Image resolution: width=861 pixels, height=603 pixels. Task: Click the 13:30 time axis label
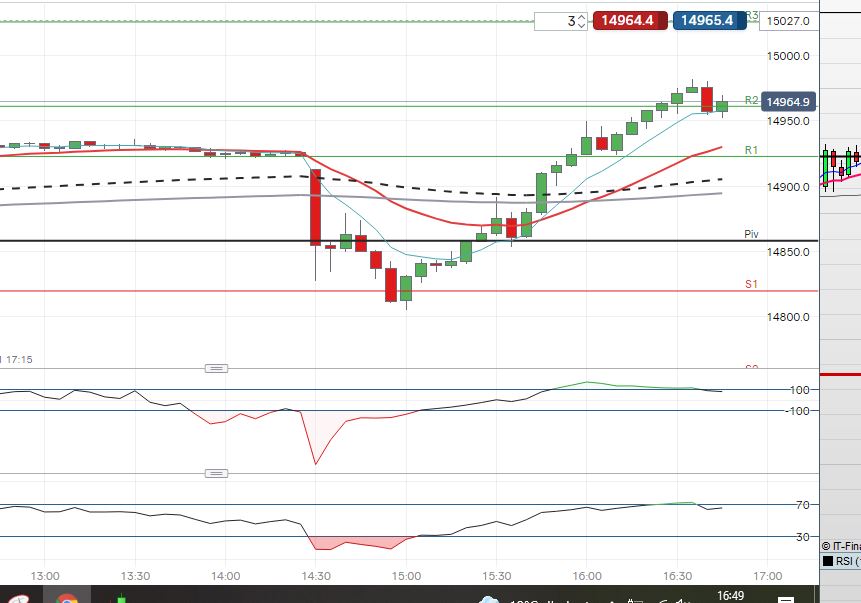click(x=135, y=576)
